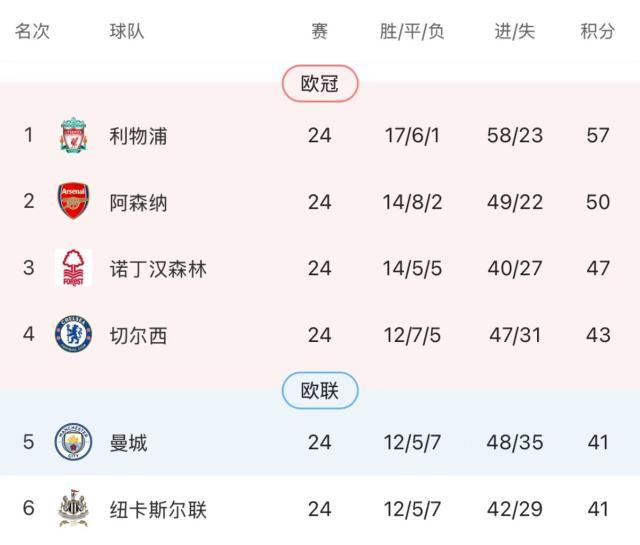
Task: Click the 胜/平/负 column header
Action: (412, 31)
